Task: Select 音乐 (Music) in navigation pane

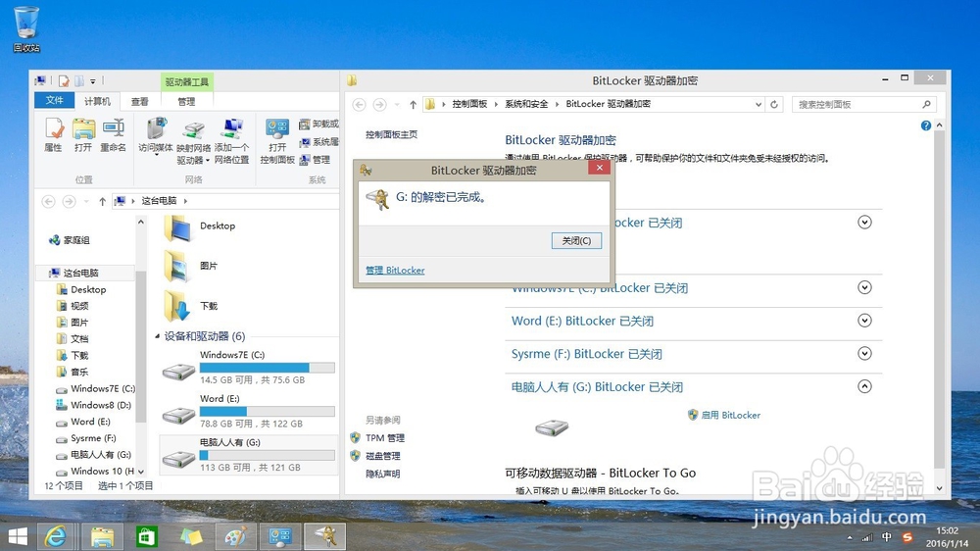Action: click(79, 372)
